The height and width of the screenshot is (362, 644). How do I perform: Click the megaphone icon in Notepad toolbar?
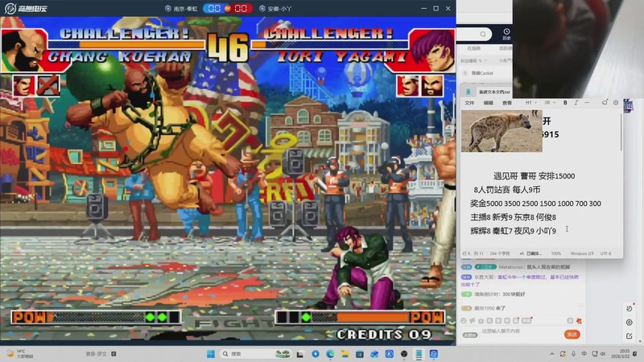(605, 103)
